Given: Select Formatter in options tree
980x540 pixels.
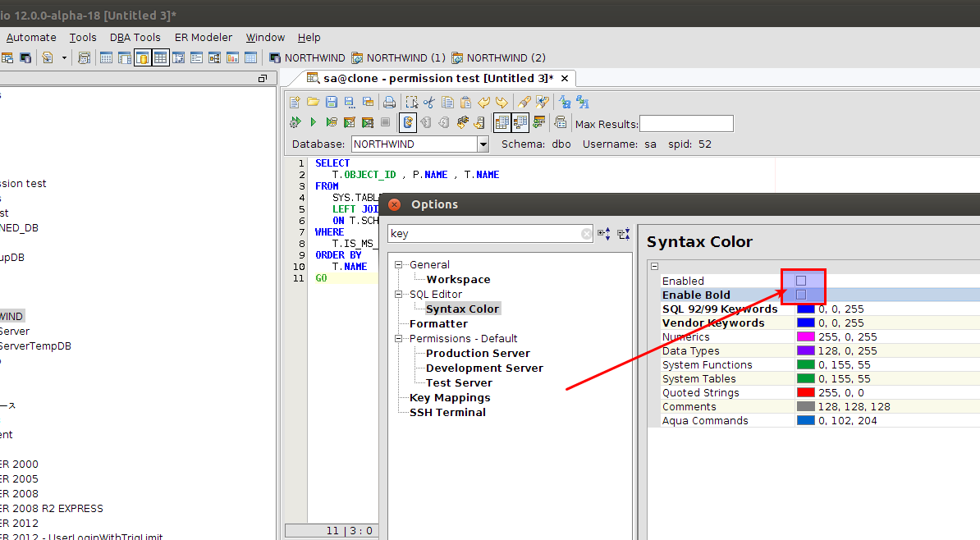Looking at the screenshot, I should (438, 324).
